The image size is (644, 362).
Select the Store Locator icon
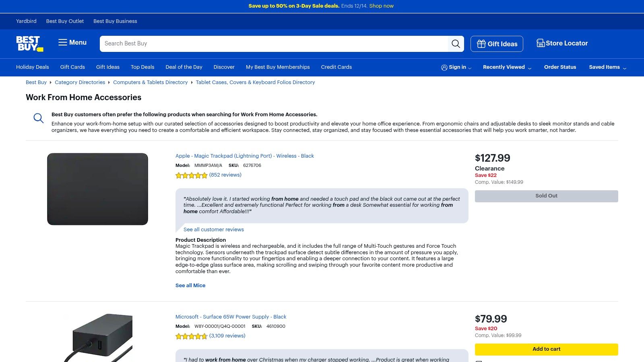coord(540,43)
